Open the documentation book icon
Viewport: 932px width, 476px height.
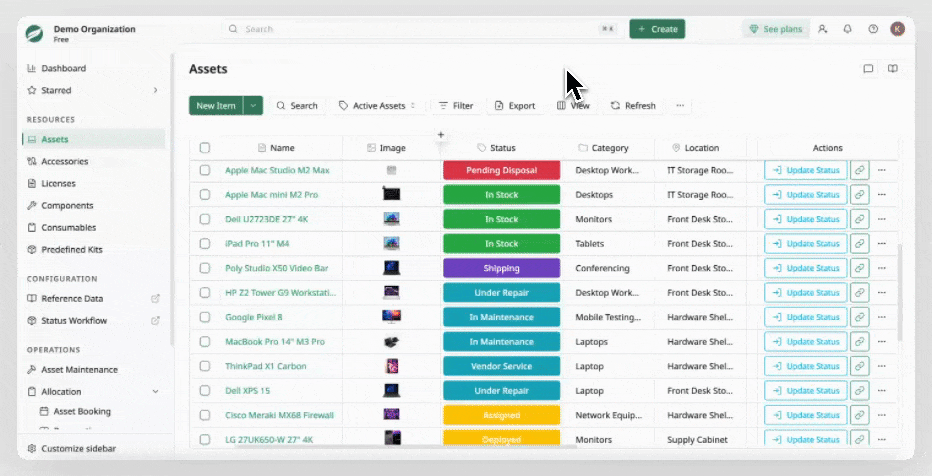pos(893,69)
